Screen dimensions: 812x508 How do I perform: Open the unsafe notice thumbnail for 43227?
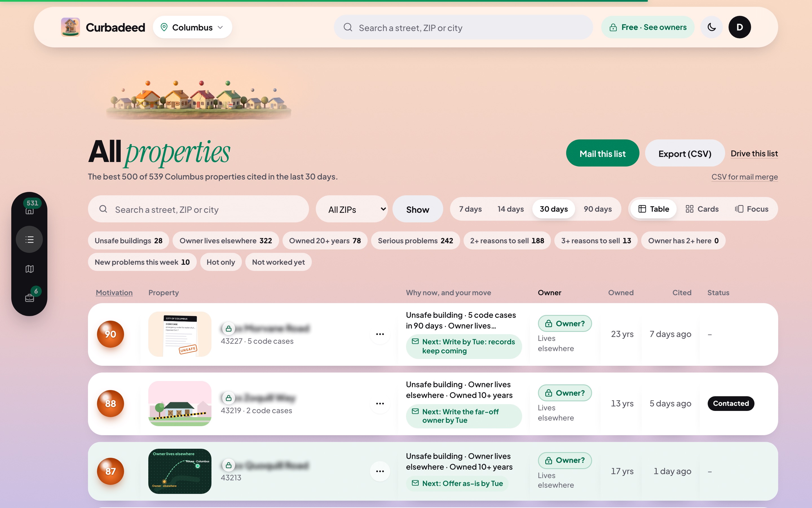[180, 334]
